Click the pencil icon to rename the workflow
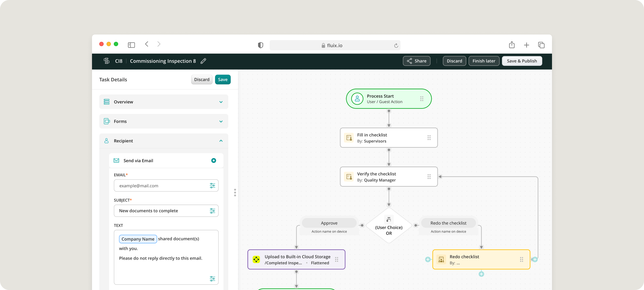The image size is (644, 290). 203,61
